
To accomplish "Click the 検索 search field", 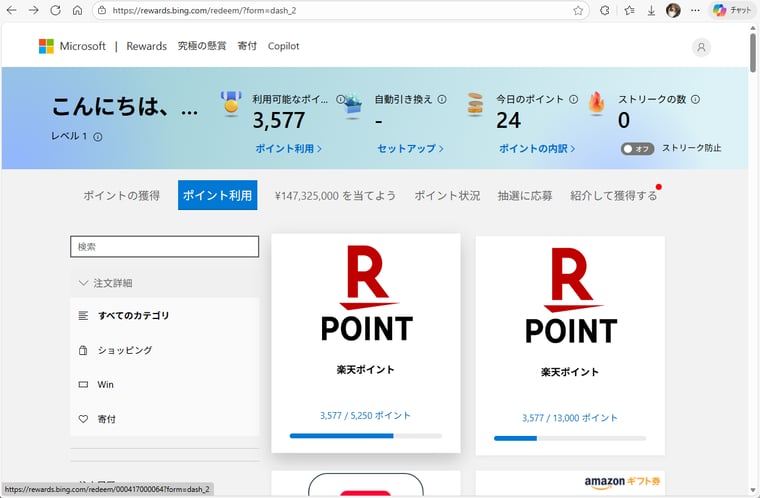I will coord(164,246).
